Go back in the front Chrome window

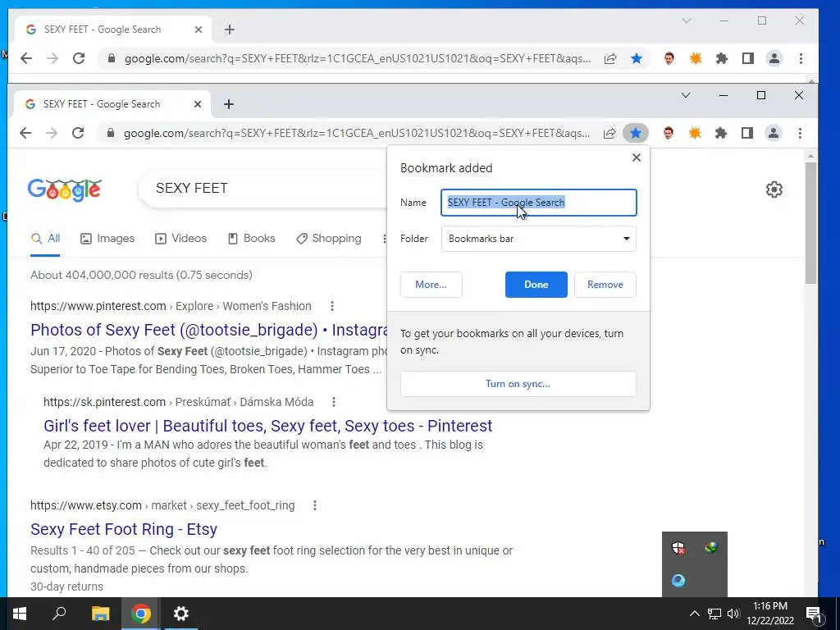pyautogui.click(x=25, y=133)
